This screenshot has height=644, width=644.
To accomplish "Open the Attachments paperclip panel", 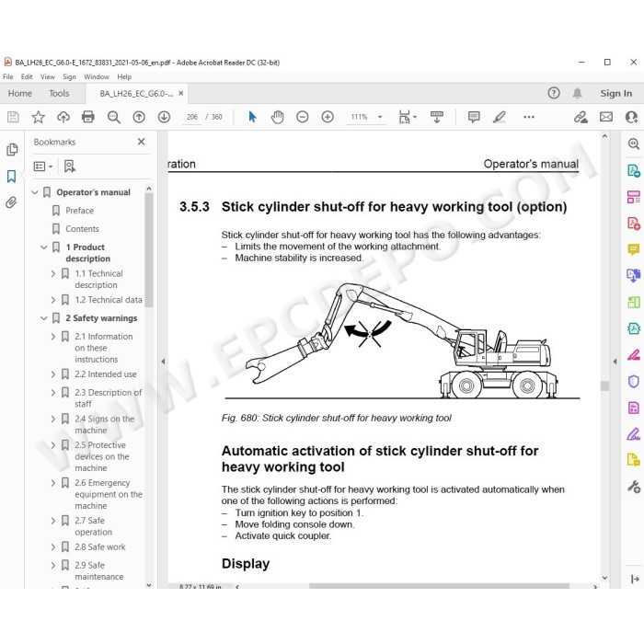I will 11,202.
